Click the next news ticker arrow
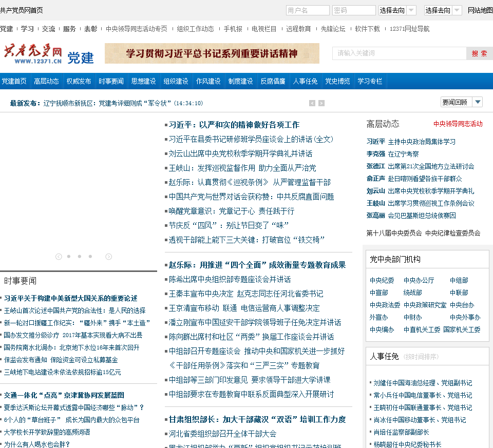 321,103
